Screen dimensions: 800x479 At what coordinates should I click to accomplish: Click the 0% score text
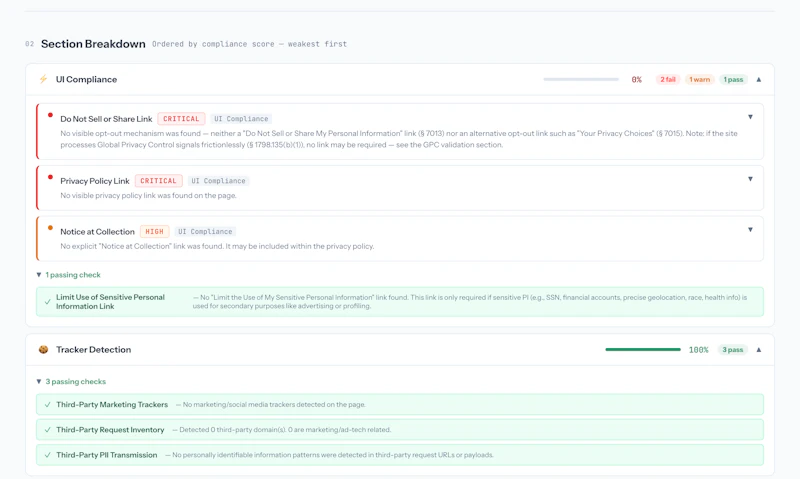tap(636, 80)
